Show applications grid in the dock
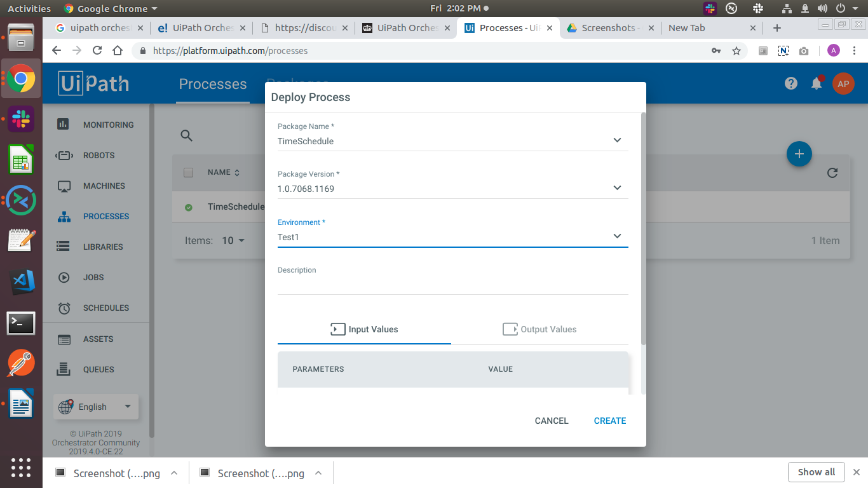This screenshot has width=868, height=488. (21, 467)
